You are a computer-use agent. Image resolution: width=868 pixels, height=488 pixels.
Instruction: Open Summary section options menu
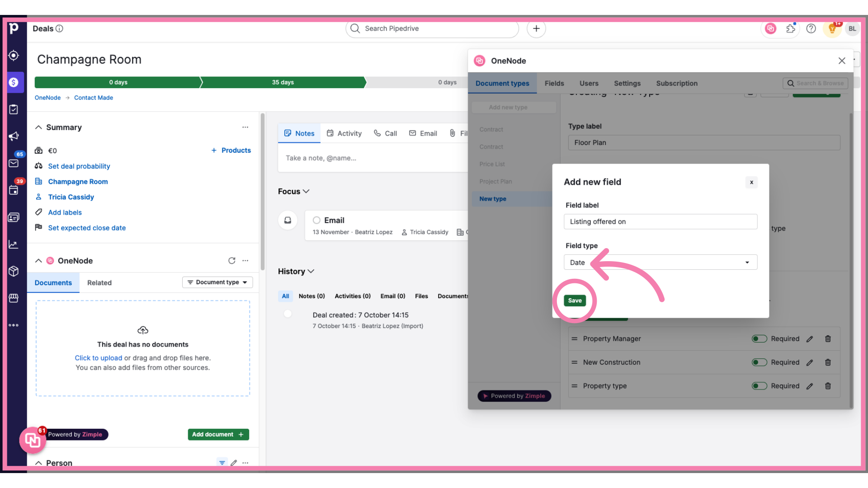point(245,127)
